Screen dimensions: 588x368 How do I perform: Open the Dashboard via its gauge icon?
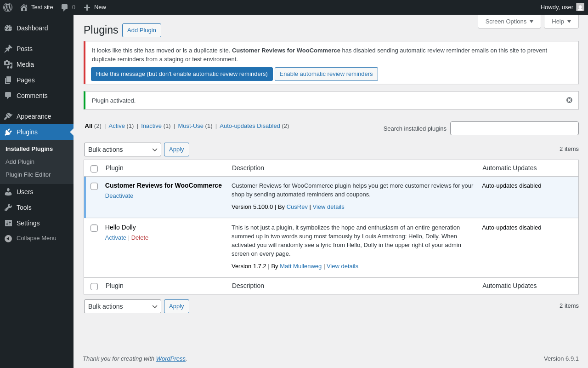tap(8, 28)
